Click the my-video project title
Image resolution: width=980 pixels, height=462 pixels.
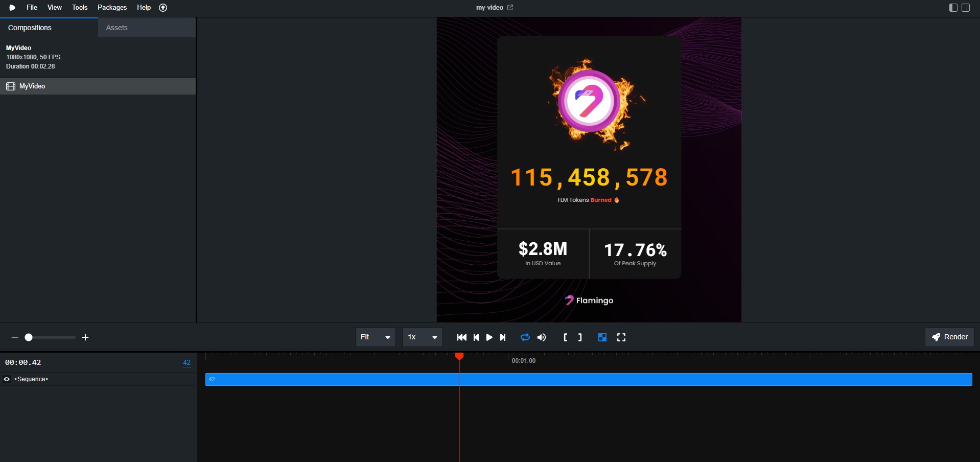[489, 8]
